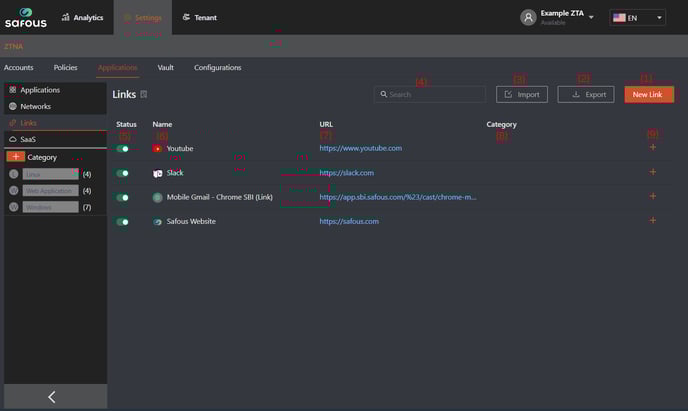The width and height of the screenshot is (688, 411).
Task: Disable the Slack link status switch
Action: (x=123, y=173)
